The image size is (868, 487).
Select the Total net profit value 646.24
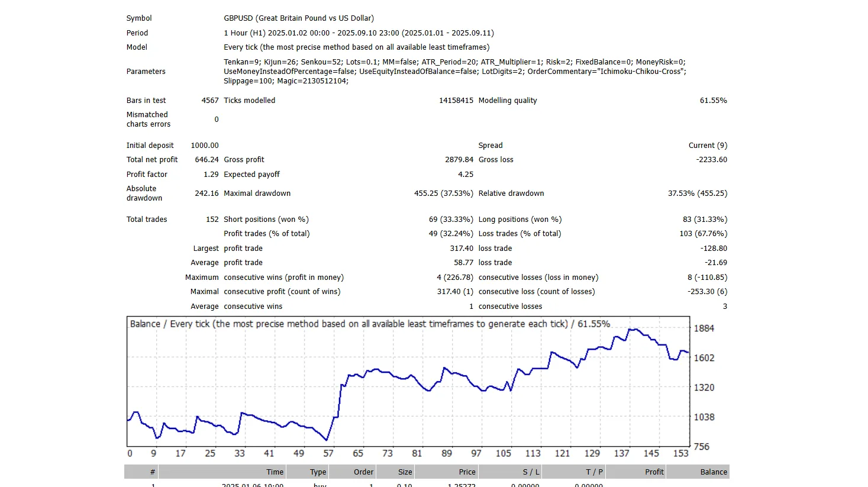(207, 159)
